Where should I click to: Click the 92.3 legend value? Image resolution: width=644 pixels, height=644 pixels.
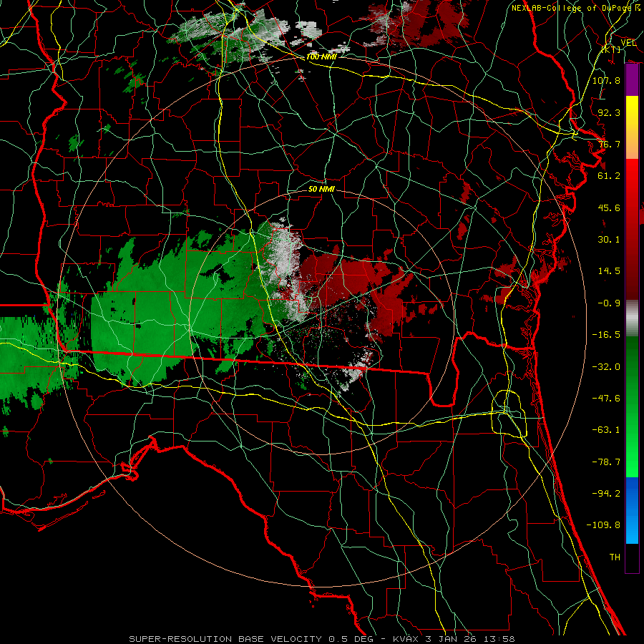(609, 112)
